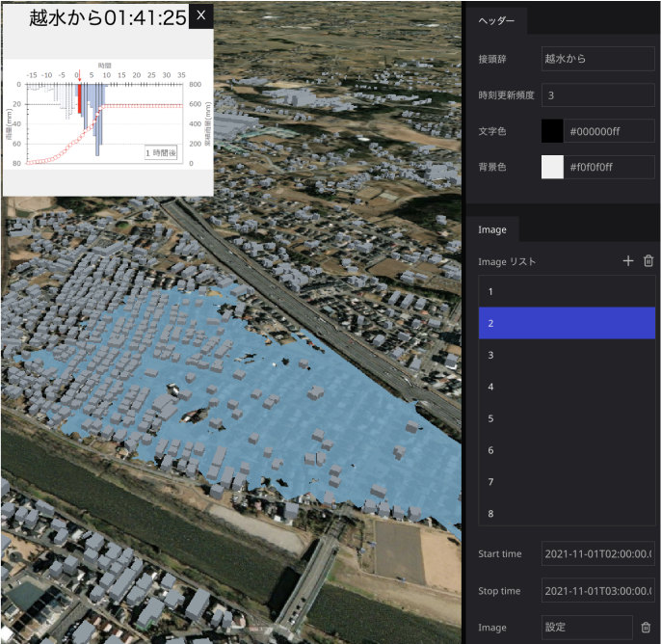The width and height of the screenshot is (661, 644).
Task: Edit the 接頭辞 field containing 越水から
Action: 597,59
